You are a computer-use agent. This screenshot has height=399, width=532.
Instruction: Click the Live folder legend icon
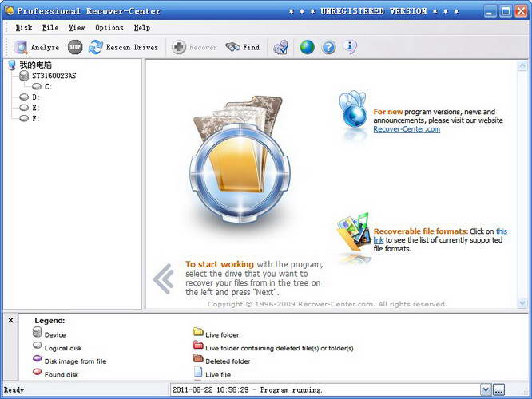point(198,332)
